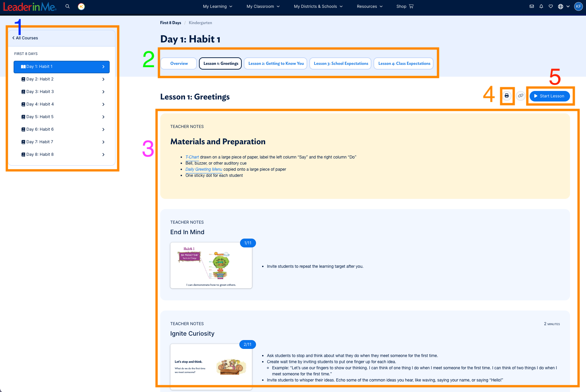Go back to All Courses

25,38
